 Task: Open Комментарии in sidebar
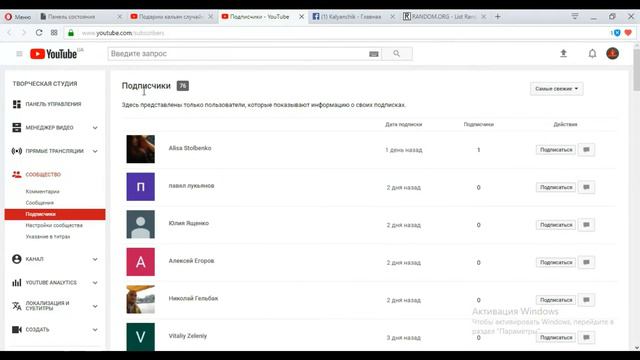(x=42, y=191)
